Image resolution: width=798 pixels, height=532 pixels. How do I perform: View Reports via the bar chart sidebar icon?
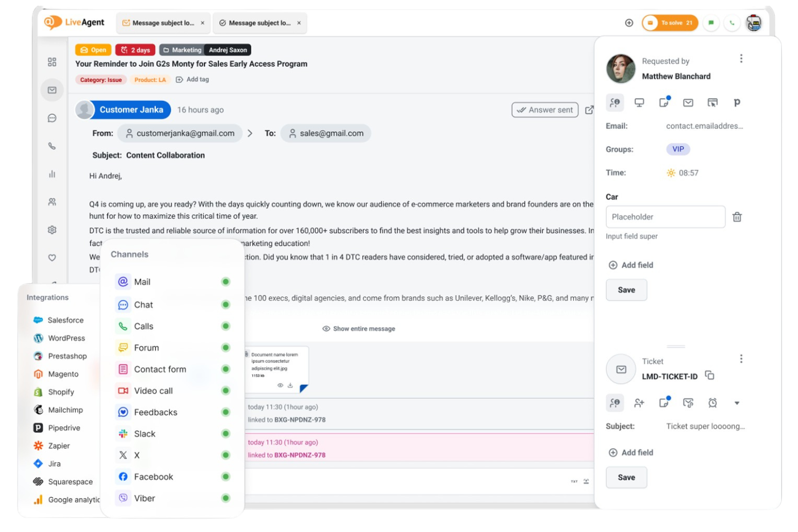(x=52, y=174)
